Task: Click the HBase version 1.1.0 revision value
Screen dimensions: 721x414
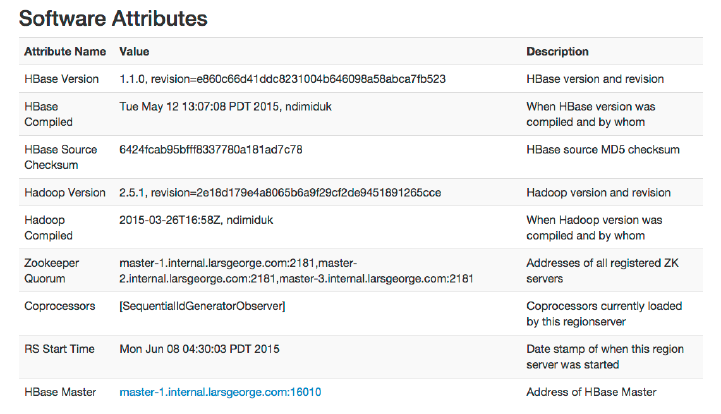Action: click(282, 79)
